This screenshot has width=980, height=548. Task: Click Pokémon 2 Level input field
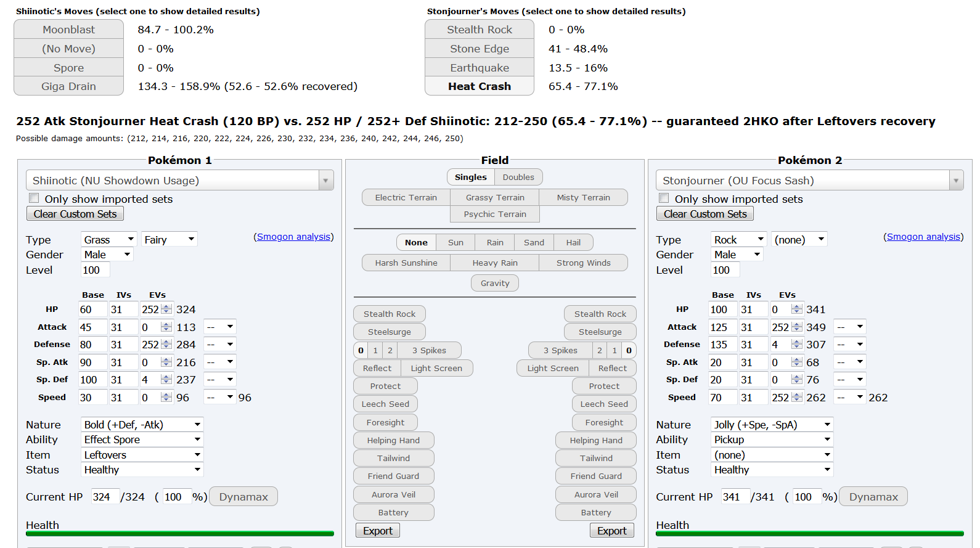[x=725, y=270]
